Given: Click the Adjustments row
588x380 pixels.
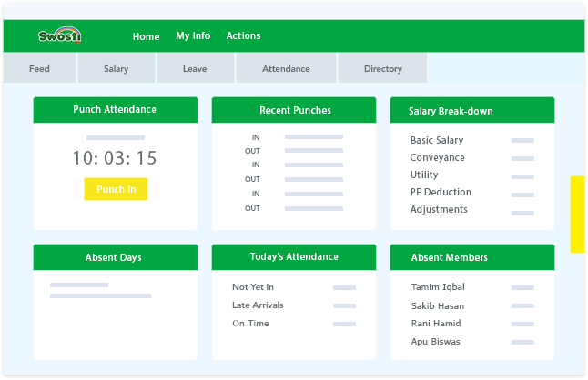Looking at the screenshot, I should pos(472,210).
